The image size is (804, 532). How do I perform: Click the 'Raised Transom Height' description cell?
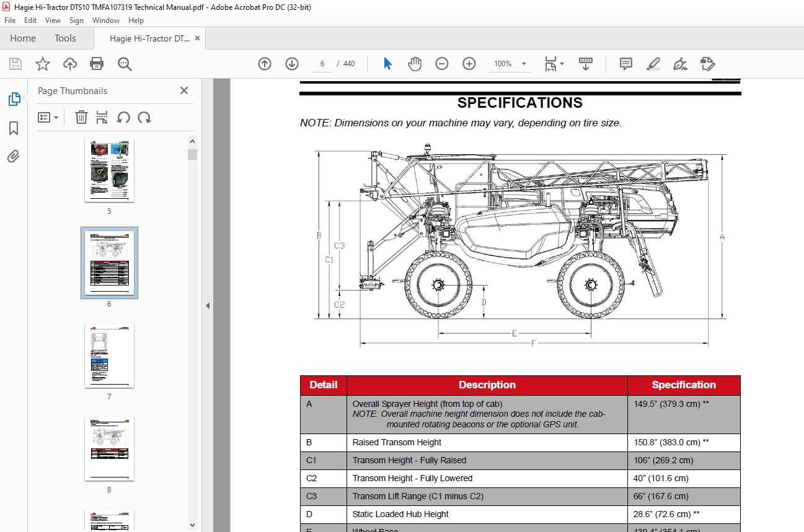point(487,443)
